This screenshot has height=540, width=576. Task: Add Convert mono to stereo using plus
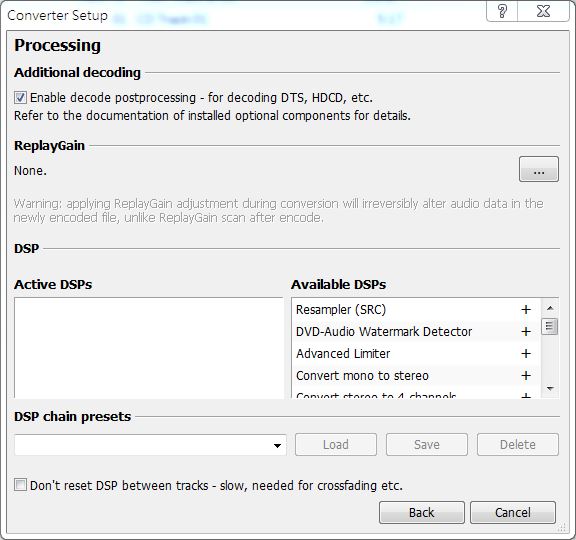point(526,375)
